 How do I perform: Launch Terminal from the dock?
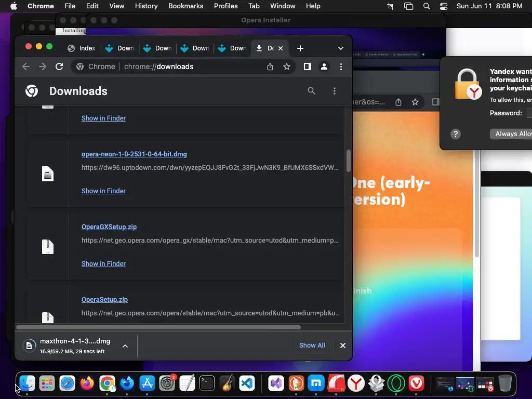[207, 383]
